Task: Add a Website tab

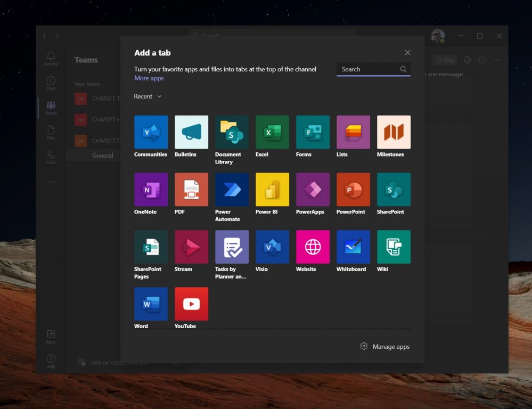Action: (x=313, y=247)
